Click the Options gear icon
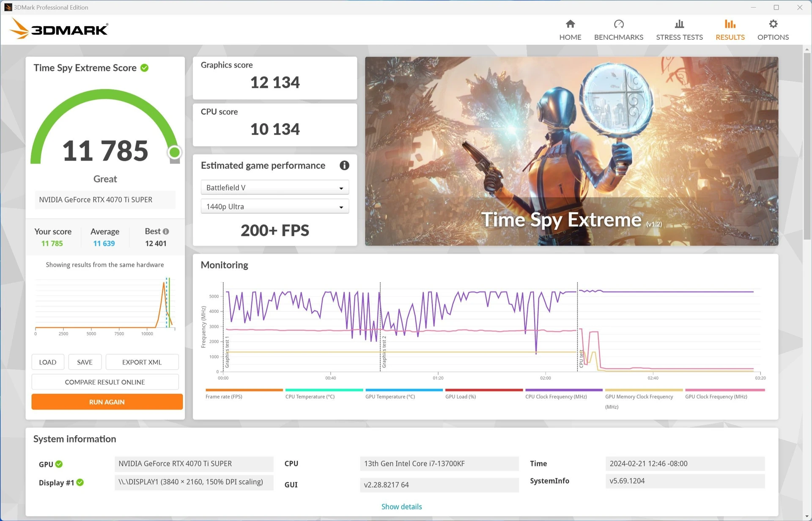This screenshot has width=812, height=521. coord(773,24)
